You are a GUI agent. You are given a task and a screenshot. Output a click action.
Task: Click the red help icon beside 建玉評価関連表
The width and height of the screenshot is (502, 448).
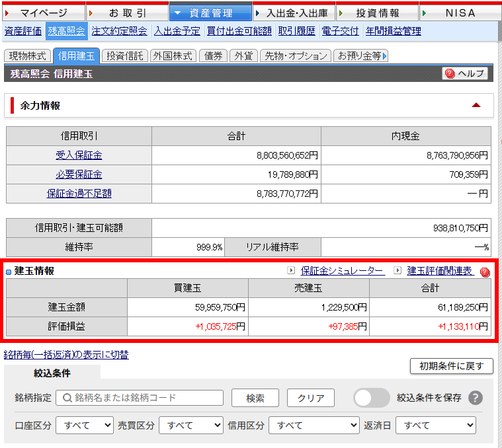485,272
